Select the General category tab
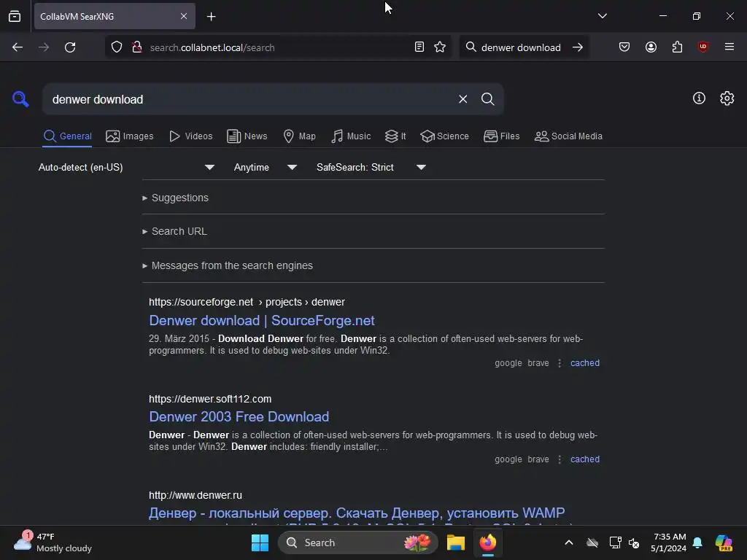The width and height of the screenshot is (747, 560). [67, 136]
